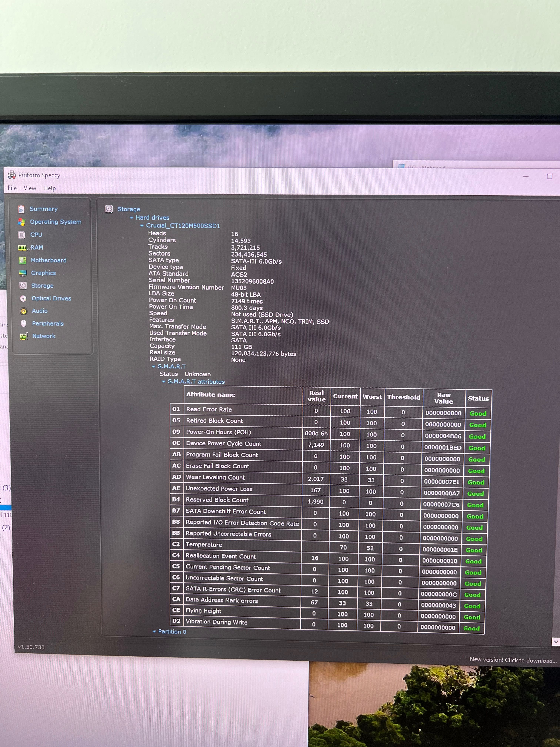The height and width of the screenshot is (747, 560).
Task: Click Power-On Hours (POH) attribute
Action: coord(218,432)
